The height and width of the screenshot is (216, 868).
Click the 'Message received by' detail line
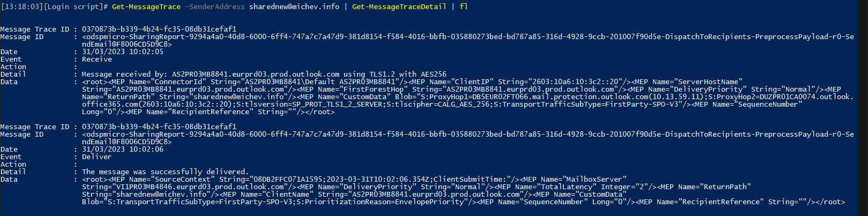click(x=264, y=75)
